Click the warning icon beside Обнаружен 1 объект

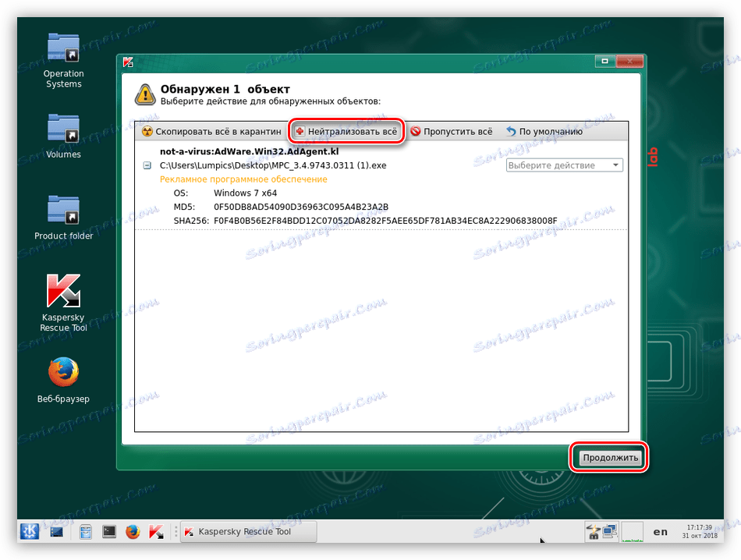(145, 94)
